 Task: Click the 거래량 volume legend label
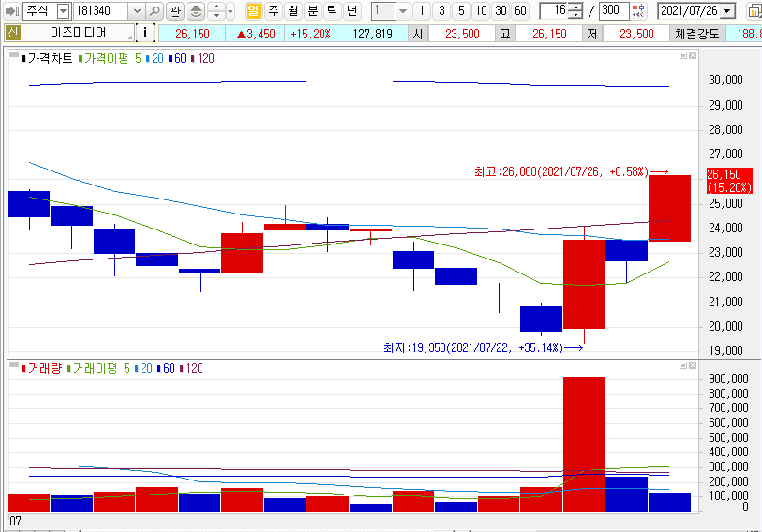(x=42, y=368)
